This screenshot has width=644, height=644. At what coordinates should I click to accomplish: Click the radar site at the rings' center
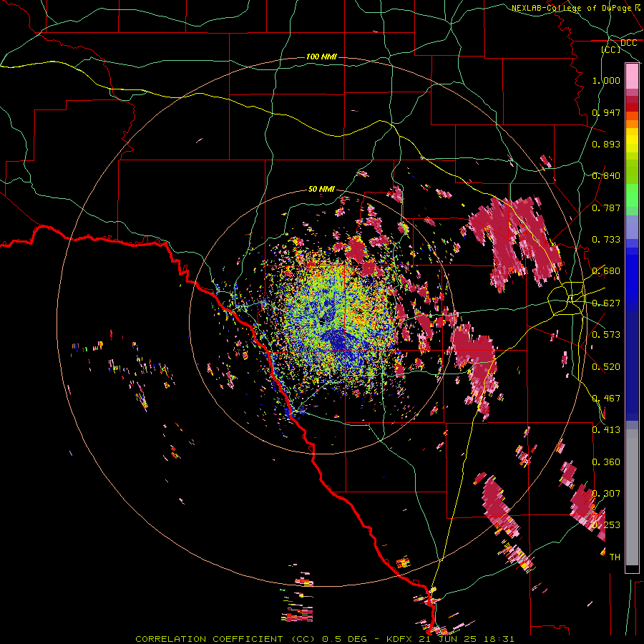coord(321,321)
